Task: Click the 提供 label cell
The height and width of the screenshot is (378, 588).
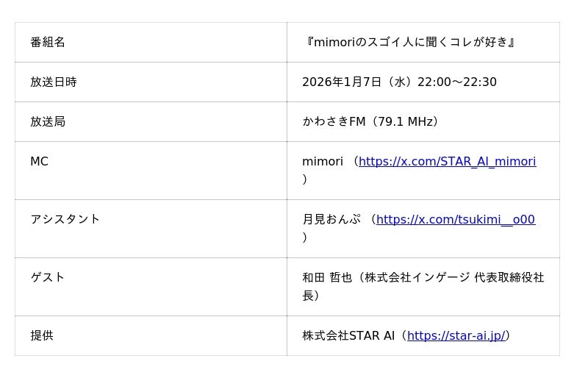Action: [x=42, y=336]
